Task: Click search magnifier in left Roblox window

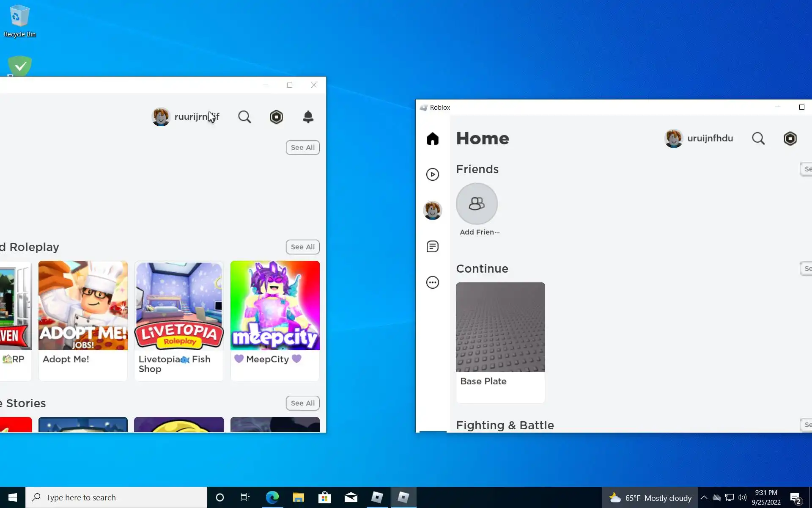Action: [x=244, y=117]
